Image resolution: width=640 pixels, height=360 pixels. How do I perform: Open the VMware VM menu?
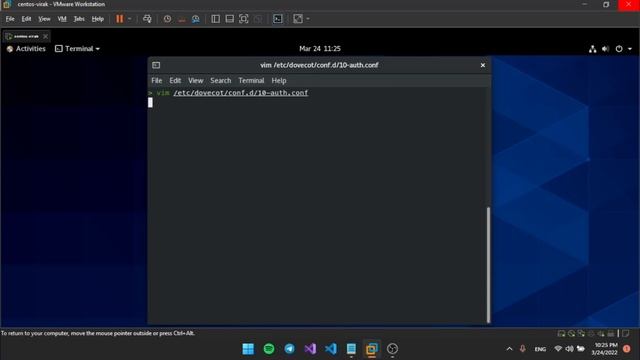click(62, 19)
